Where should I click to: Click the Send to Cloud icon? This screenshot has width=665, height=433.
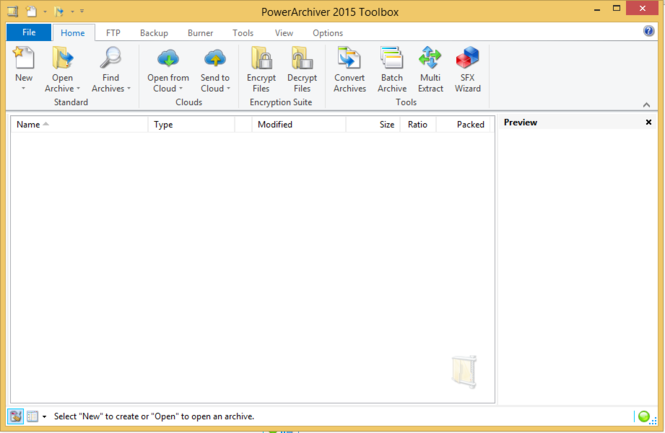point(215,59)
